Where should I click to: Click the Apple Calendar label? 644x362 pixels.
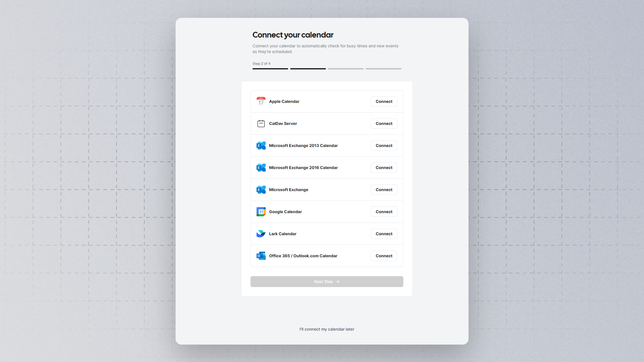coord(284,101)
